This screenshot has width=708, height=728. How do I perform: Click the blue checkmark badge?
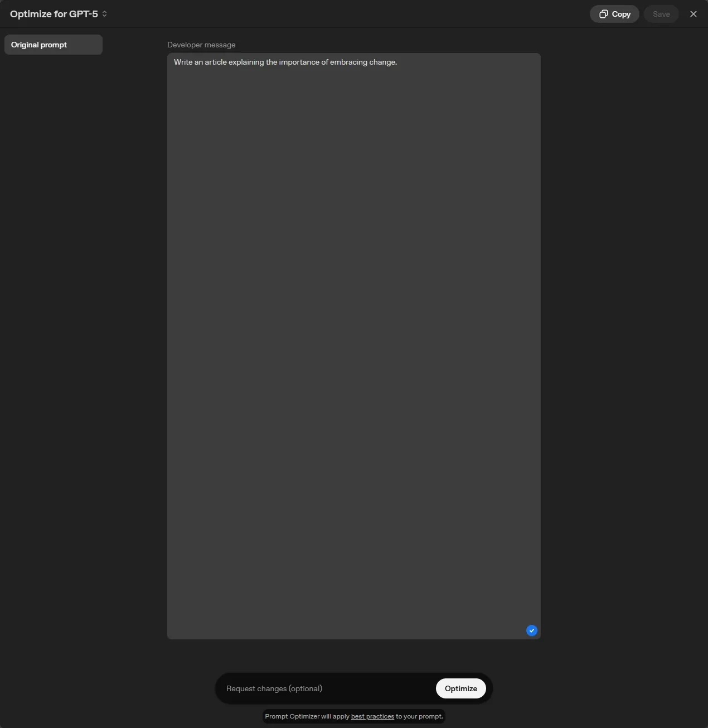531,630
